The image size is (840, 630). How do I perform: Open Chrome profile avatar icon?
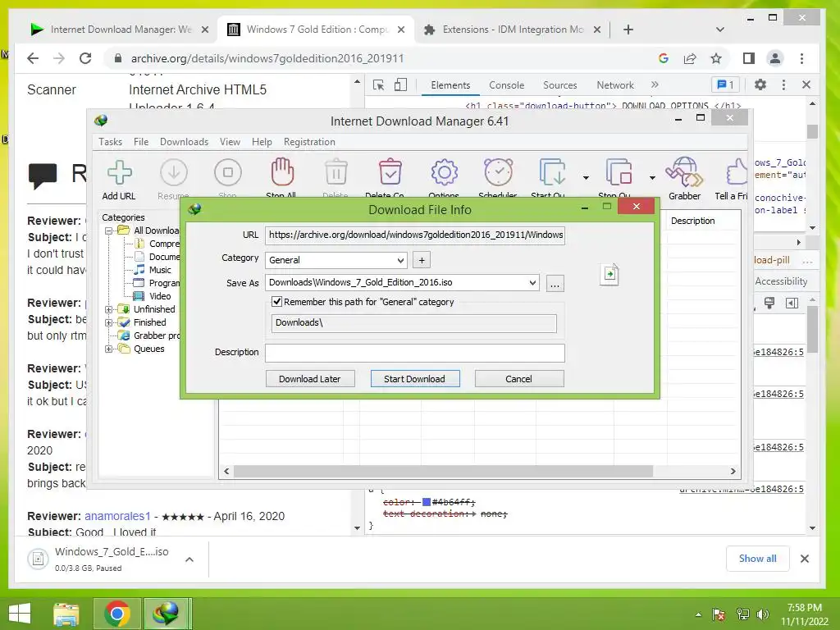point(774,58)
